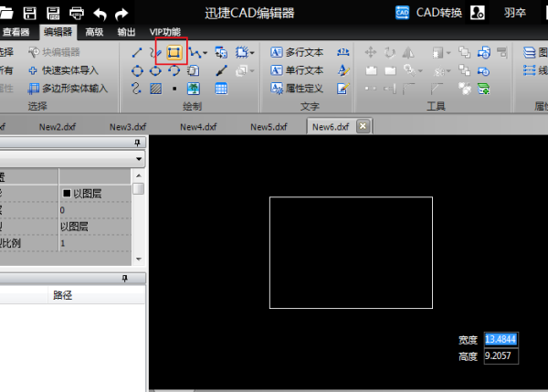Select the Point drawing tool
Viewport: 548px width, 392px height.
(174, 89)
